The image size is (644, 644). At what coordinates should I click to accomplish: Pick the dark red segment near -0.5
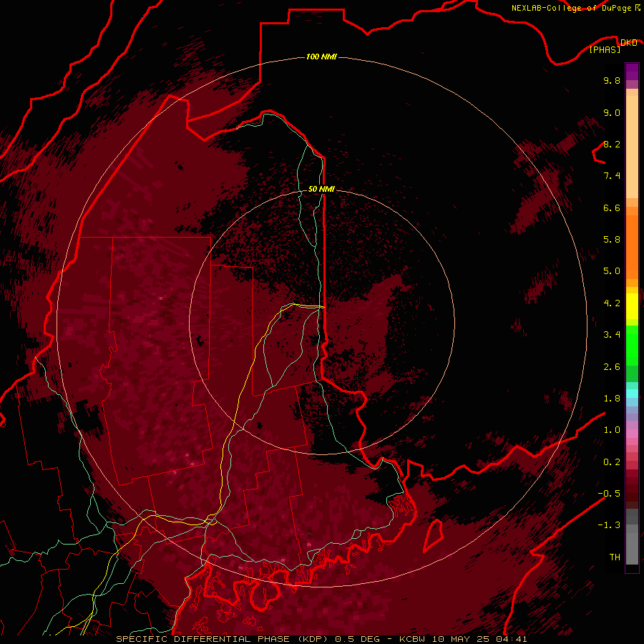(x=632, y=493)
